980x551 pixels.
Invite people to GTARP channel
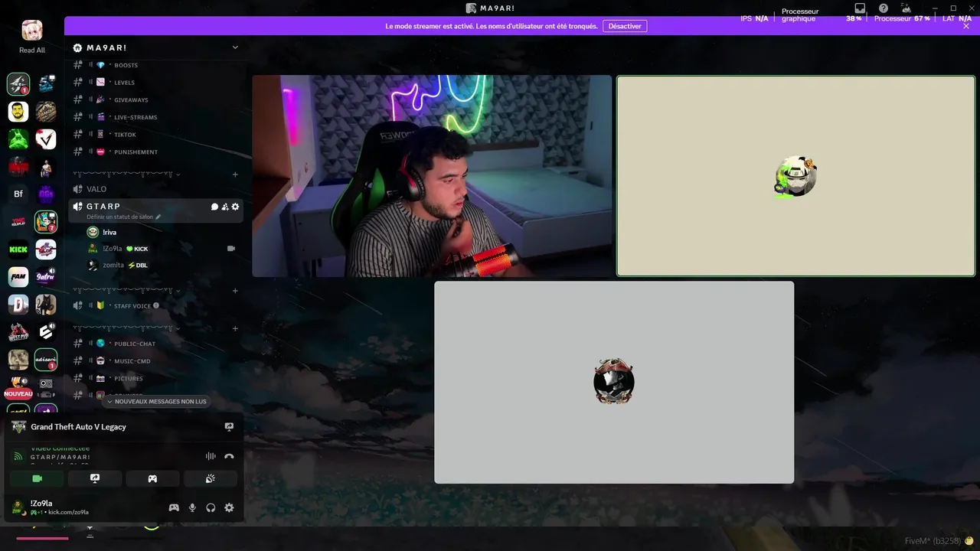pyautogui.click(x=225, y=207)
